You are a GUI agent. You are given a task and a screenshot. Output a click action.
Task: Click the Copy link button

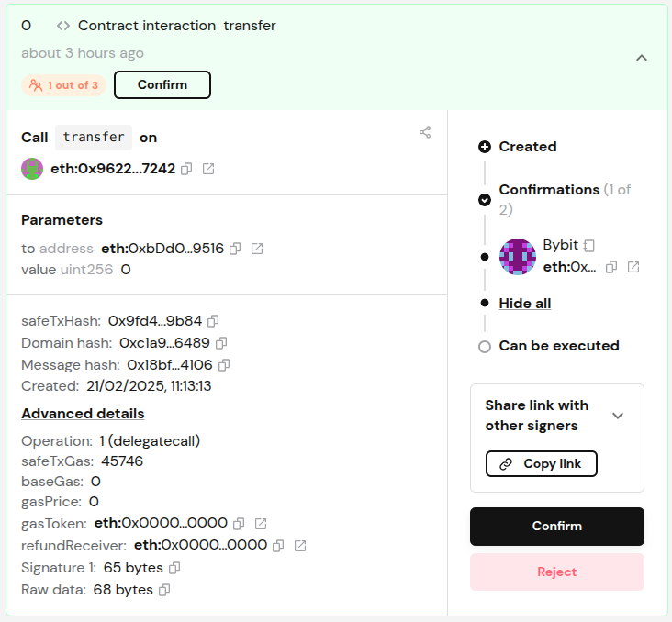pyautogui.click(x=541, y=464)
